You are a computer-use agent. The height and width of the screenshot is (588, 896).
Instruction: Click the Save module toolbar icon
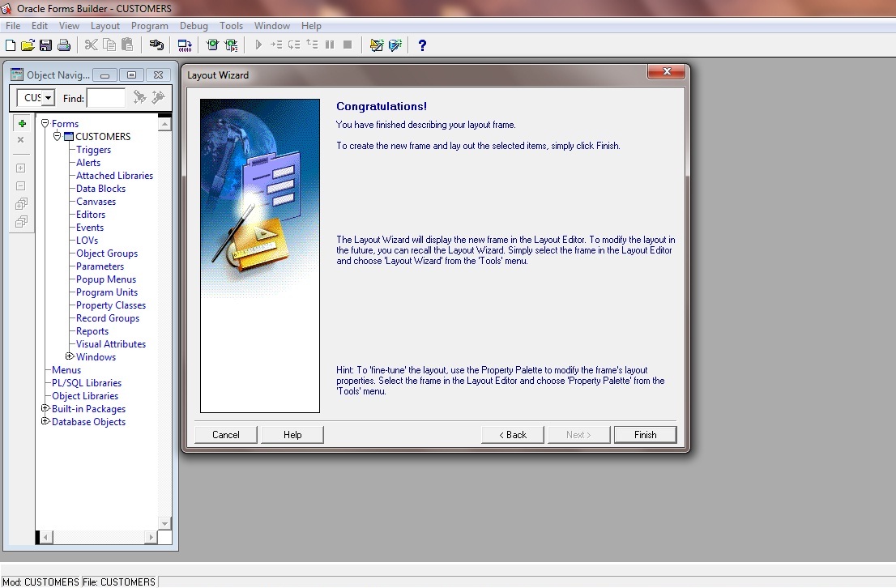pos(46,45)
